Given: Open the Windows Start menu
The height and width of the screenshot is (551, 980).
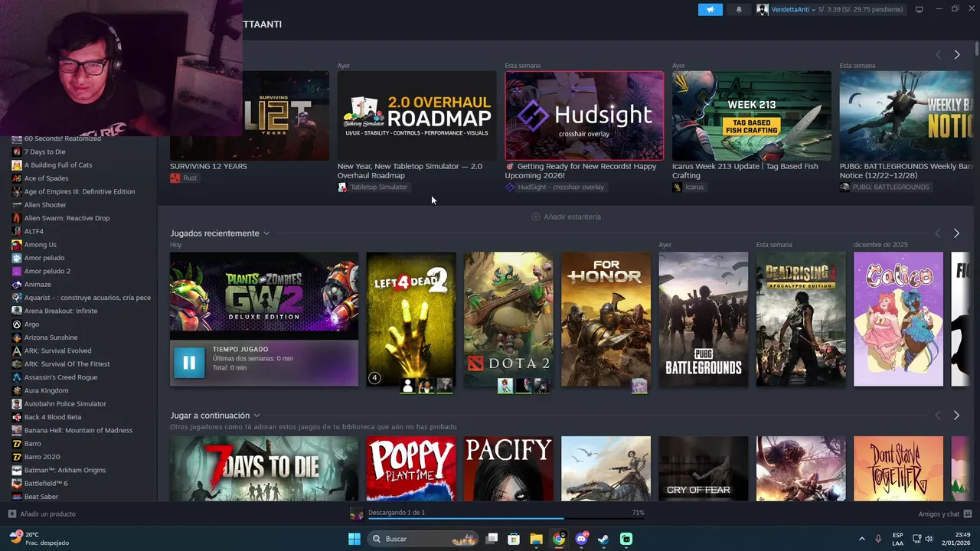Looking at the screenshot, I should pyautogui.click(x=354, y=539).
